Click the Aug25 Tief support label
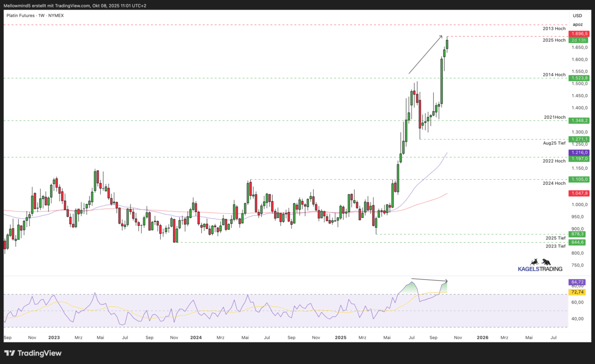This screenshot has height=364, width=595. [x=553, y=143]
